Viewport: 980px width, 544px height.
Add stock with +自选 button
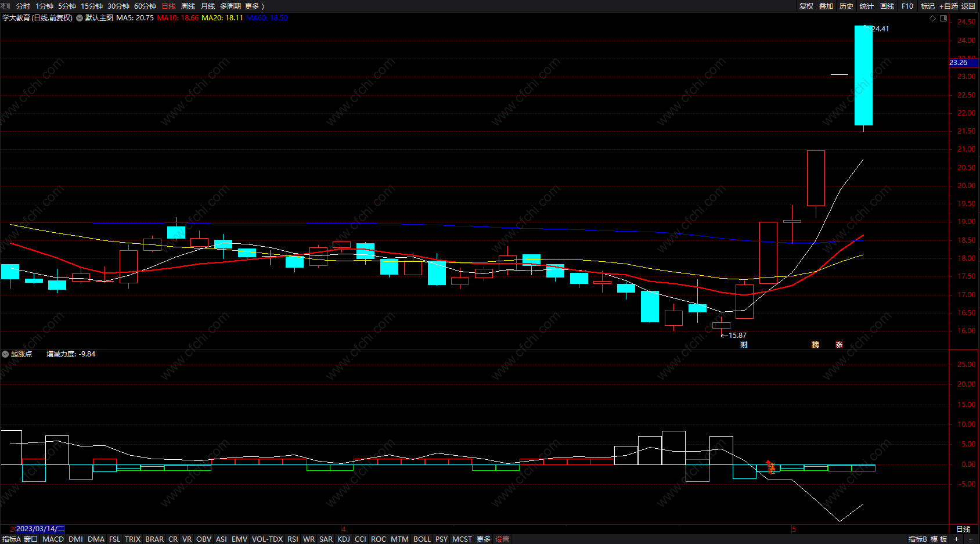pos(949,6)
